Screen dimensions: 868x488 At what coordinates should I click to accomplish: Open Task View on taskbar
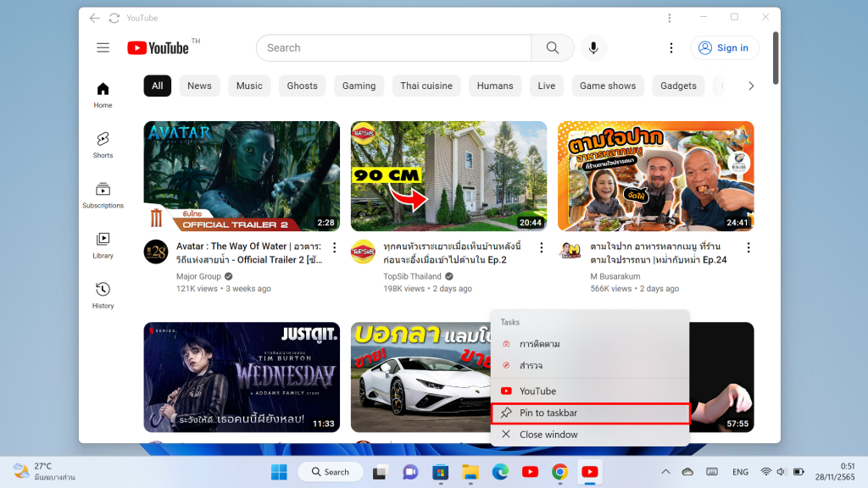[380, 472]
